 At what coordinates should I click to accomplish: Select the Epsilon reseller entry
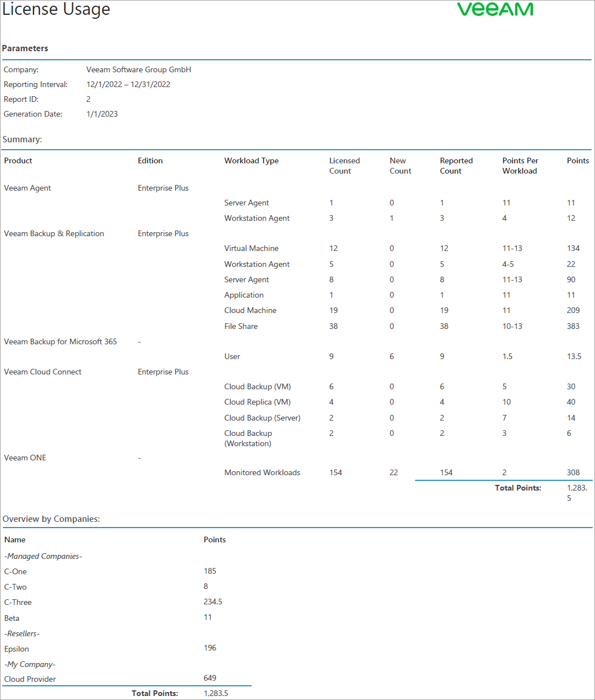pos(17,649)
